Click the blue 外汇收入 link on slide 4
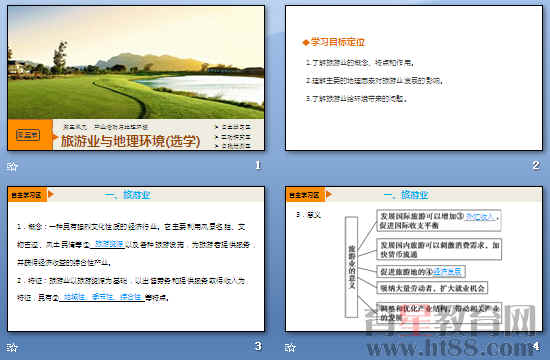 (x=480, y=216)
